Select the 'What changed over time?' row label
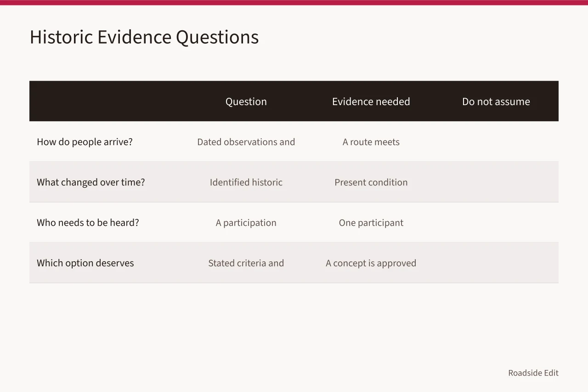 91,182
